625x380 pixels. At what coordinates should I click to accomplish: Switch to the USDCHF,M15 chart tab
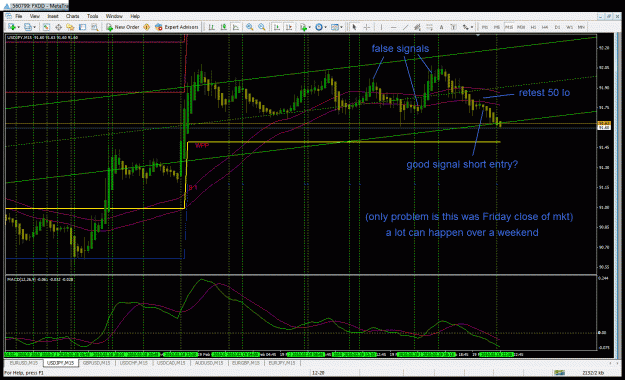pos(134,363)
